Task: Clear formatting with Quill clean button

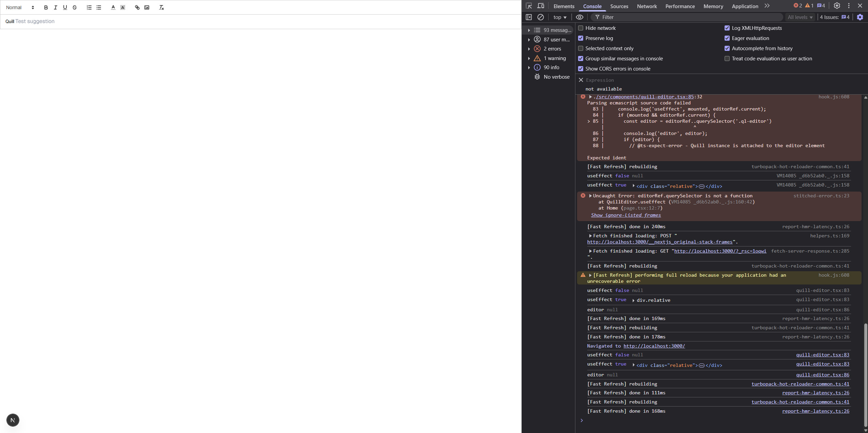Action: pos(161,7)
